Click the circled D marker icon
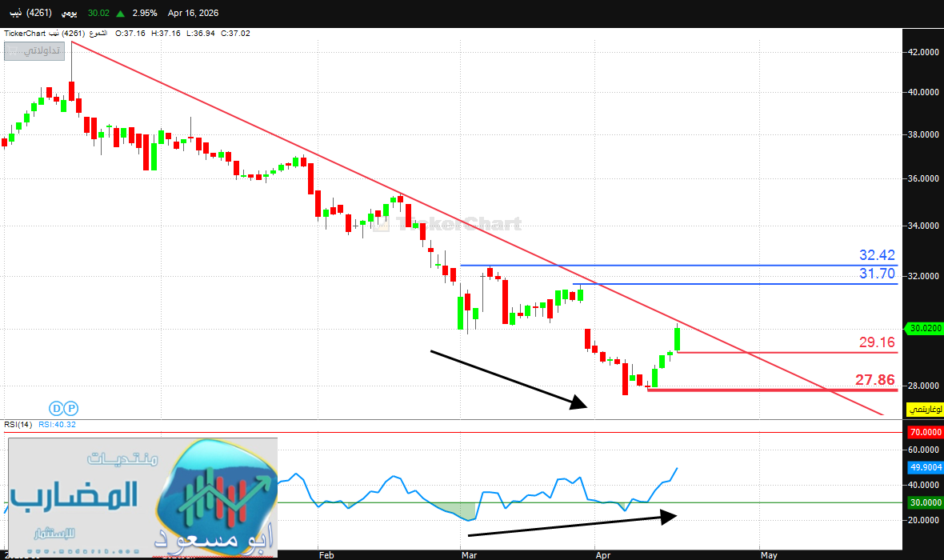944x560 pixels. [56, 407]
